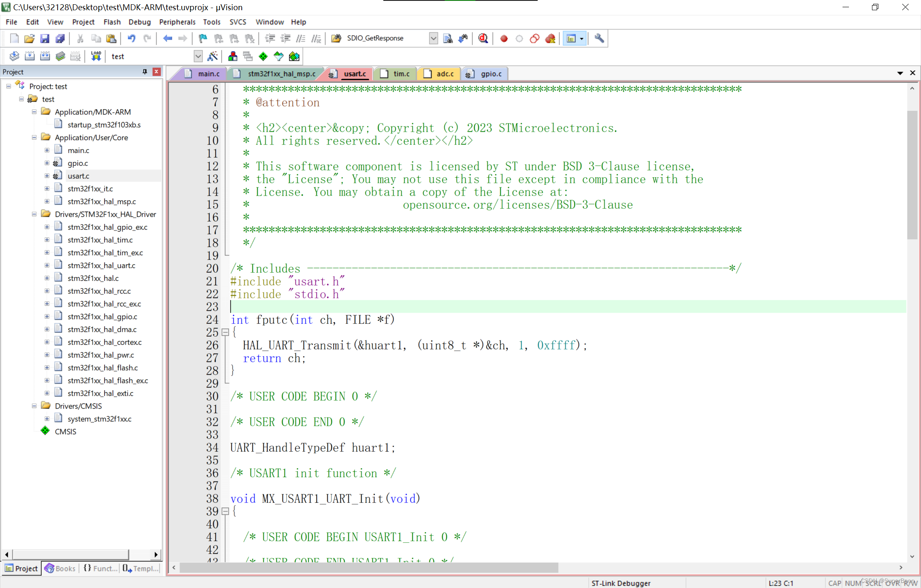Click the Download flash icon

click(x=96, y=56)
